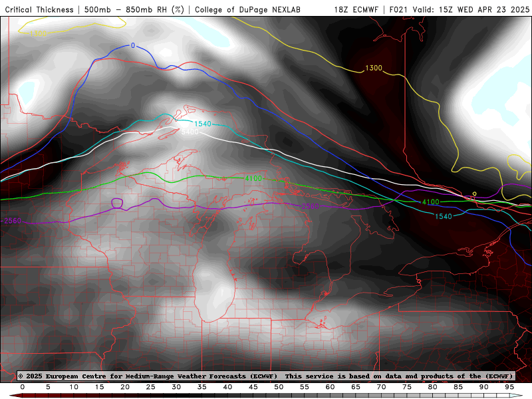Click the "65" value on the color scale

coord(356,387)
